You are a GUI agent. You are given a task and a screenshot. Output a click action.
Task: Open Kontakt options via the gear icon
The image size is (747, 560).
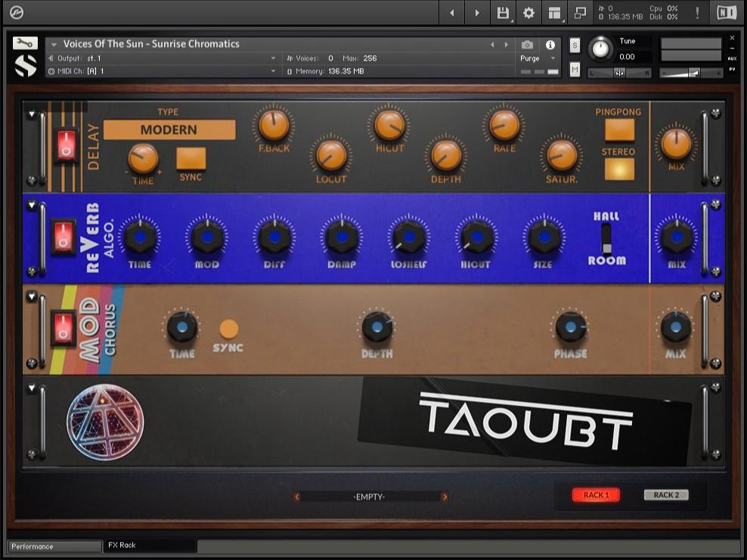[528, 13]
